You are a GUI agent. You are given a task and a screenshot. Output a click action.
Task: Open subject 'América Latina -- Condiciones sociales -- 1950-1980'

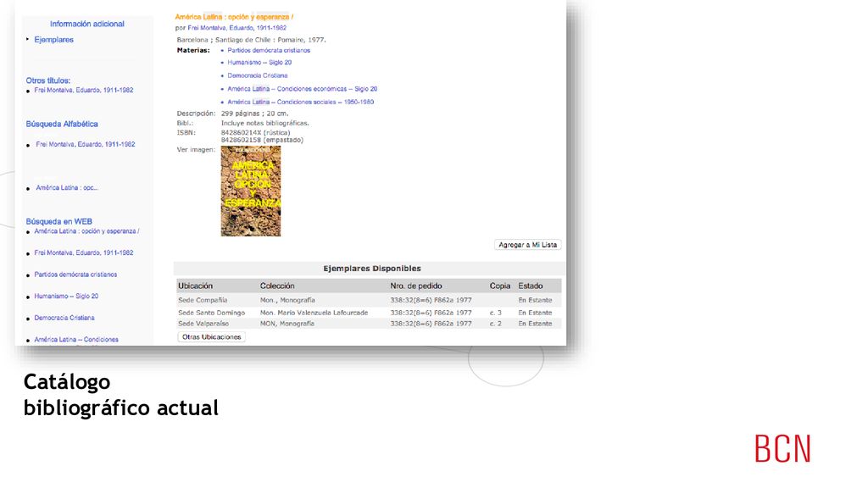301,102
